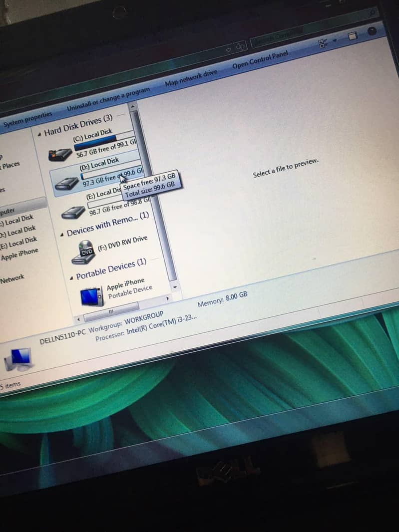Toggle the preview pane icon

point(353,35)
